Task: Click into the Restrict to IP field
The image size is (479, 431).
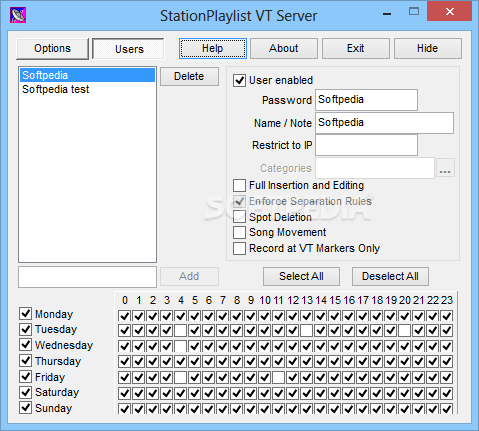Action: click(x=366, y=145)
